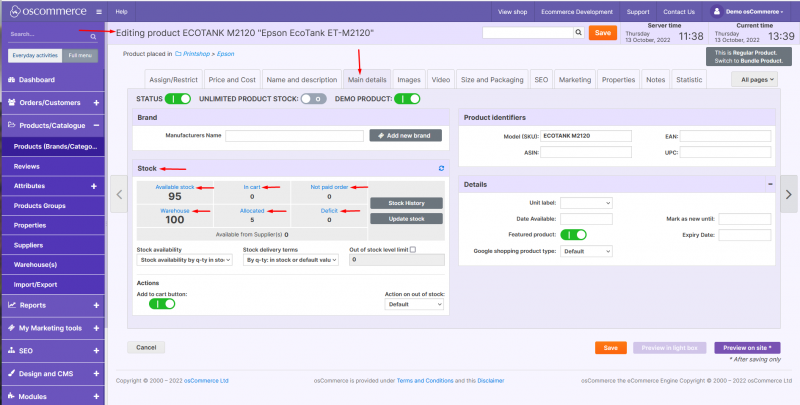The height and width of the screenshot is (405, 800).
Task: Click the top product search magnifier icon
Action: pos(579,33)
